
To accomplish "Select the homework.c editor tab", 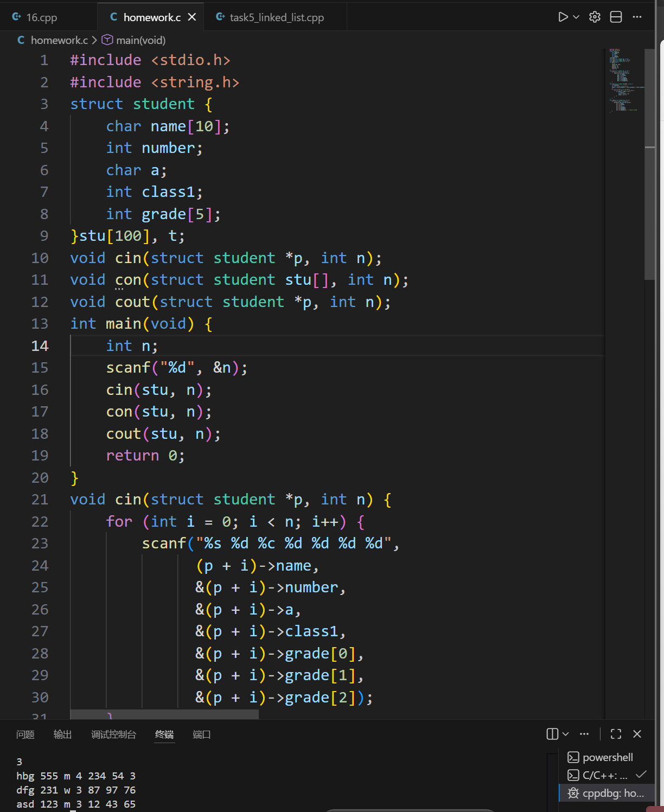I will click(152, 17).
